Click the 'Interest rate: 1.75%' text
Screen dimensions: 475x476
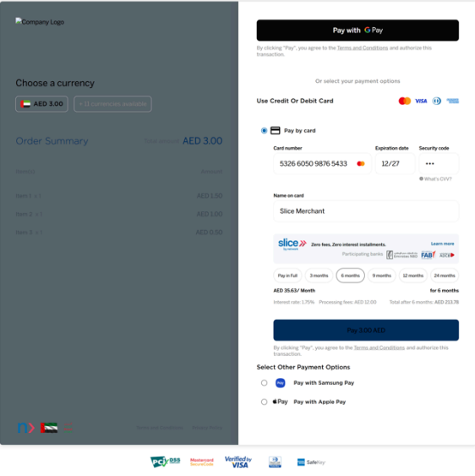point(294,302)
